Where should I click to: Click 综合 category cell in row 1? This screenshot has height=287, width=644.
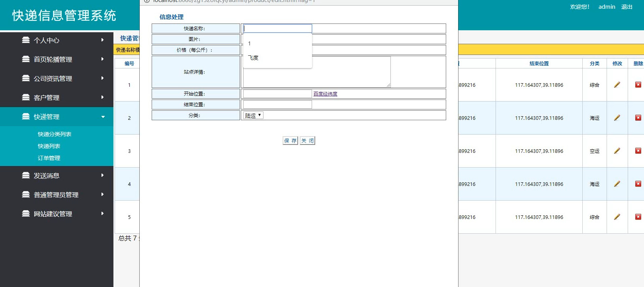click(595, 85)
